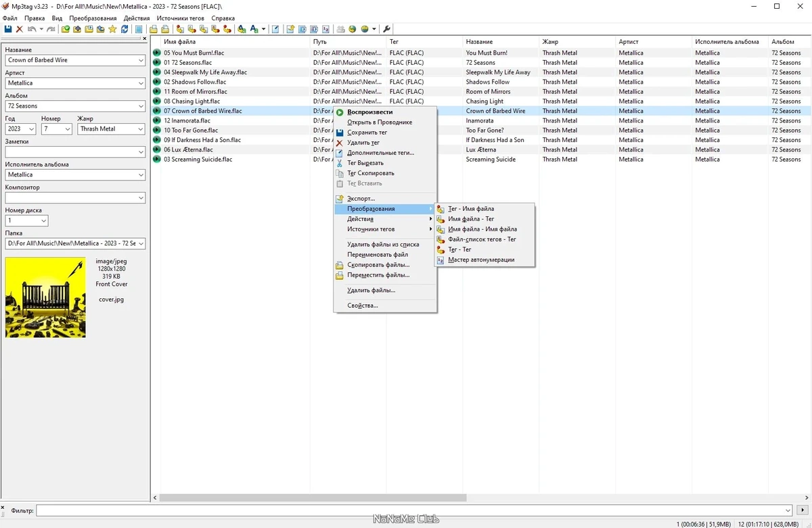
Task: Click the blue Refresh arrows toolbar icon
Action: point(125,29)
